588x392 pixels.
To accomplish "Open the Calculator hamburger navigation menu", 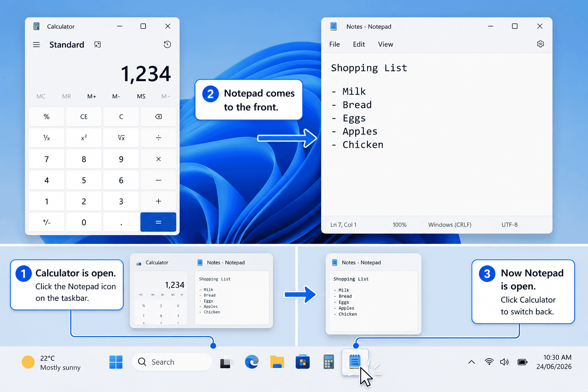I will (36, 45).
